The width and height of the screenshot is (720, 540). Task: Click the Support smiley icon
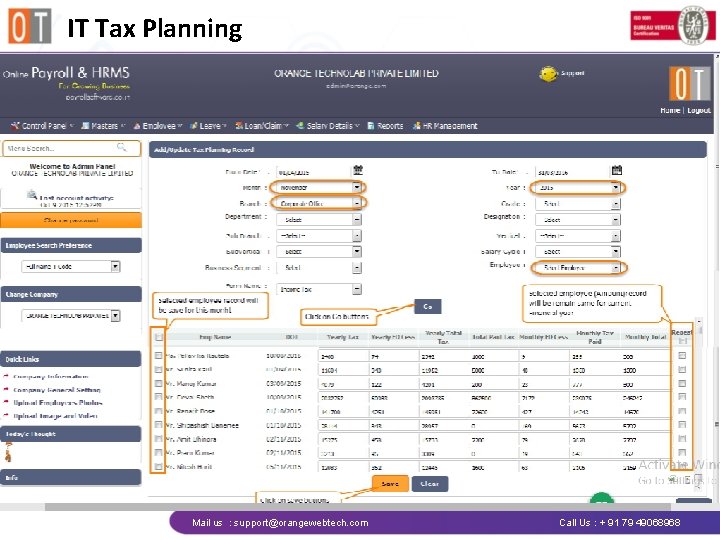(548, 73)
